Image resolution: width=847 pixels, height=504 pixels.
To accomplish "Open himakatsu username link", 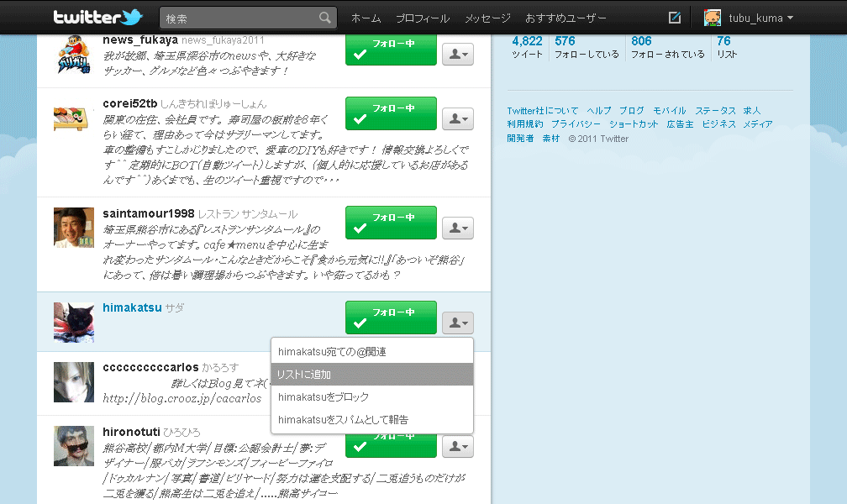I will pos(133,307).
